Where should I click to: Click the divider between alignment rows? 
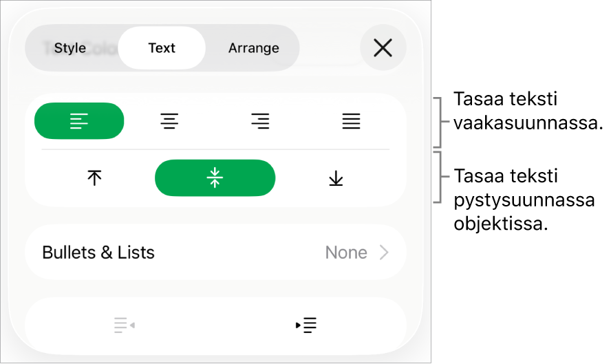(215, 149)
